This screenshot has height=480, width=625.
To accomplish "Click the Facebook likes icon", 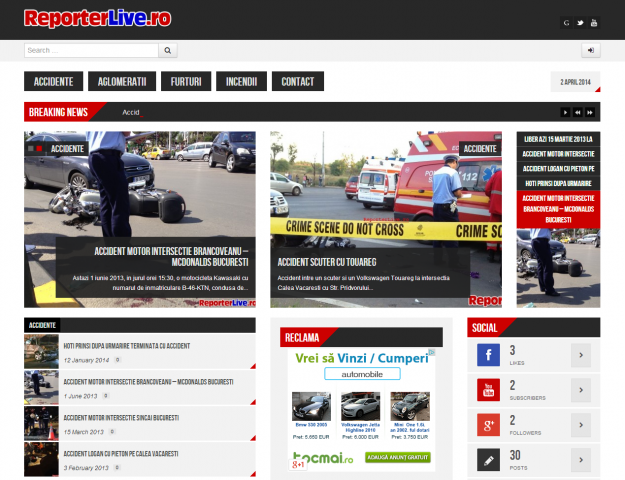I will click(x=488, y=356).
